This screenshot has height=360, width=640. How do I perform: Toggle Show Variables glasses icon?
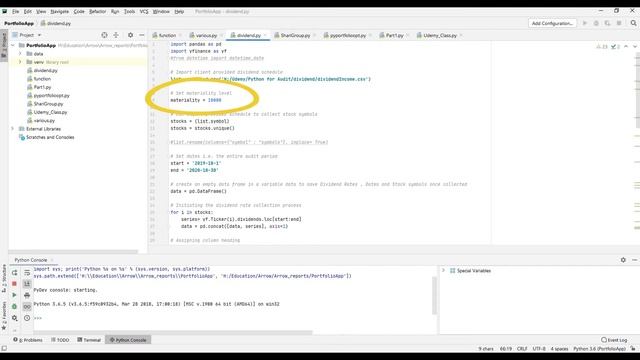[27, 306]
